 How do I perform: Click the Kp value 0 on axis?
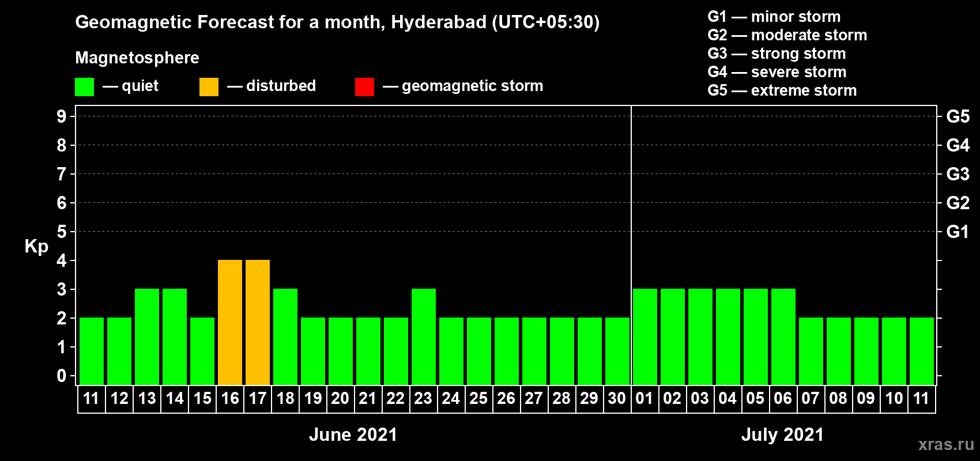(x=62, y=376)
